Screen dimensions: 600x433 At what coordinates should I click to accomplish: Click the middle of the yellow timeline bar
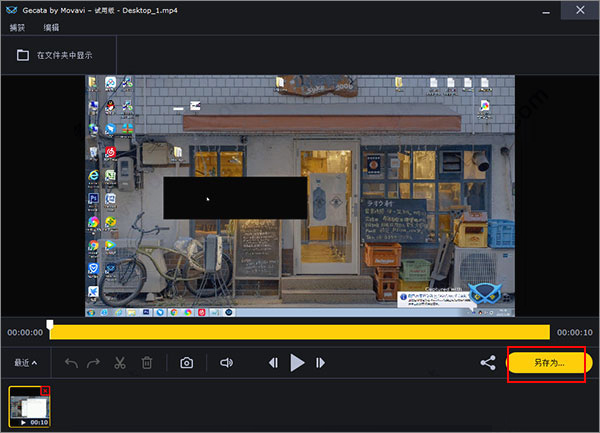click(x=299, y=331)
